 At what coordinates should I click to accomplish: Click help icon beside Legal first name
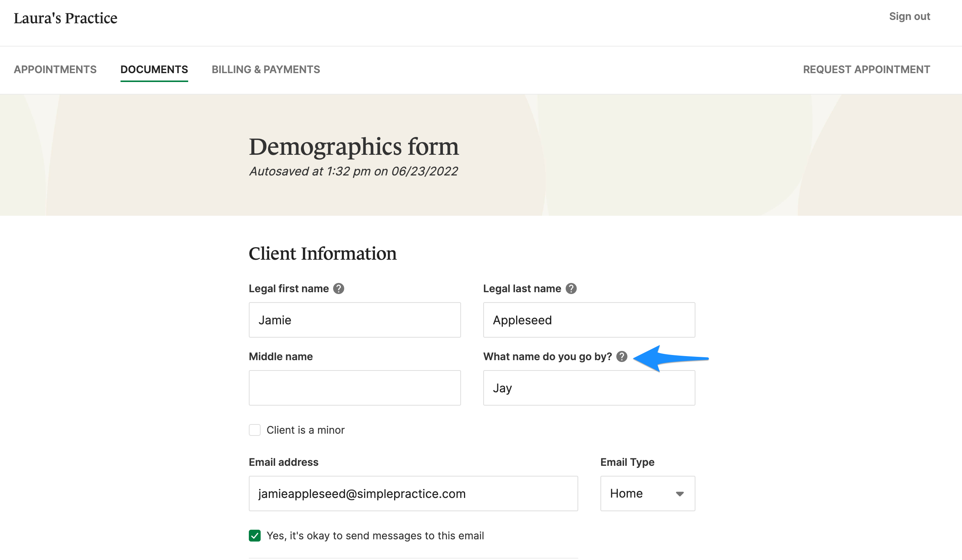[338, 289]
